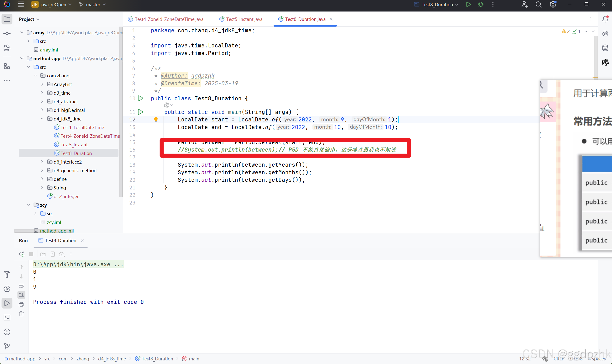Open the main hamburger menu
Viewport: 612px width, 364px height.
click(21, 4)
